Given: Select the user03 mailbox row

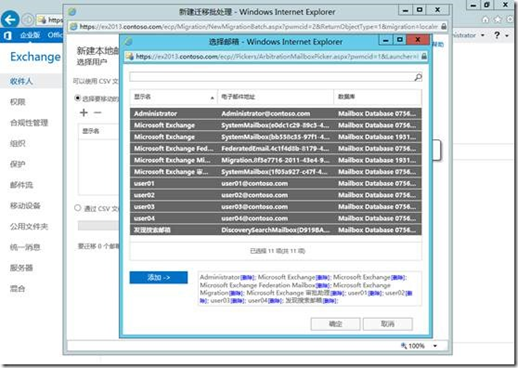Looking at the screenshot, I should [276, 207].
